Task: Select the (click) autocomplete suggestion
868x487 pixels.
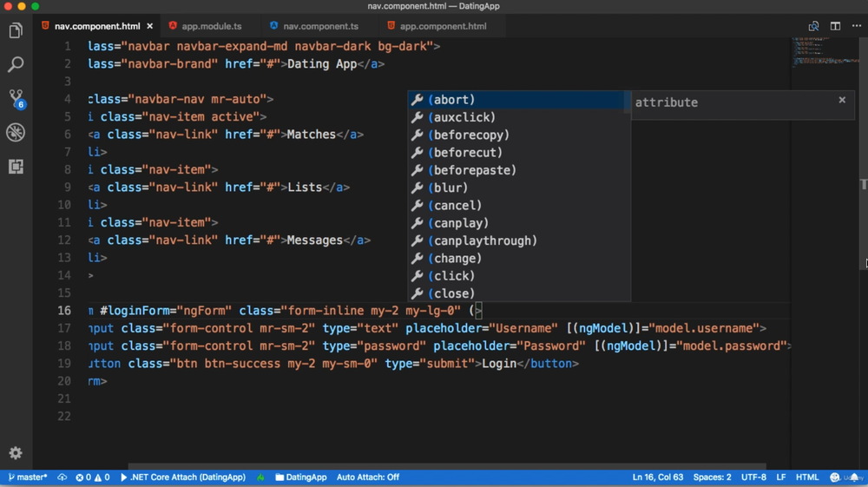Action: click(x=452, y=276)
